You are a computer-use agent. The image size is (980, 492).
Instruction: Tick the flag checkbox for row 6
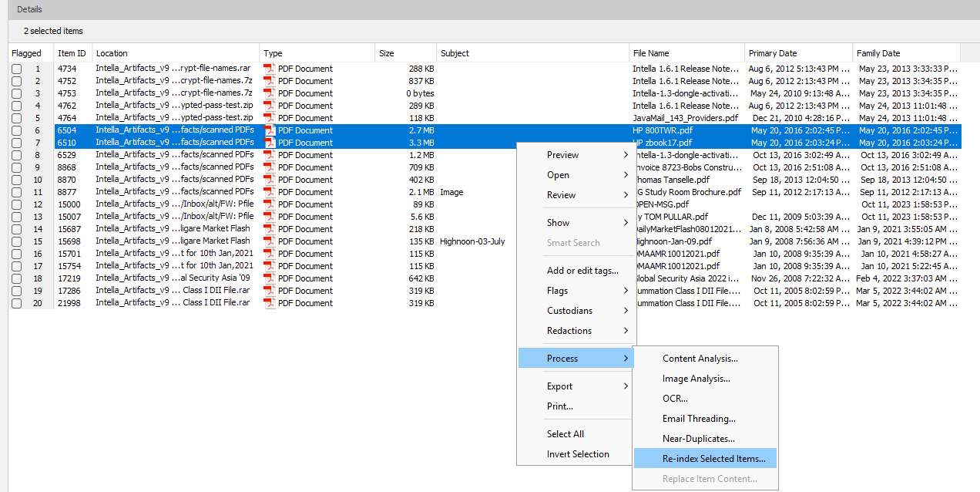(x=16, y=130)
